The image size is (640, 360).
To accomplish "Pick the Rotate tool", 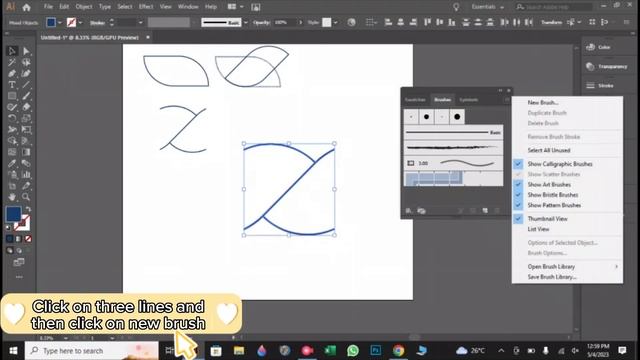I will click(x=12, y=118).
